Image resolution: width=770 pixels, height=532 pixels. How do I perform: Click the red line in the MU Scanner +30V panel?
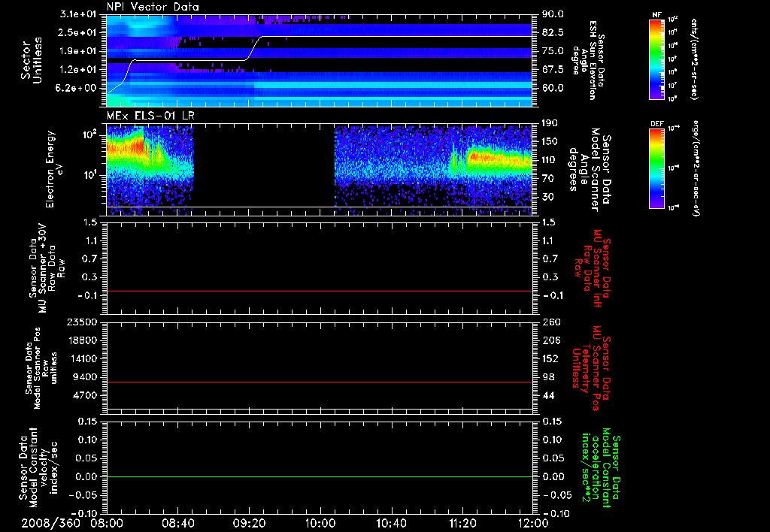[x=320, y=291]
